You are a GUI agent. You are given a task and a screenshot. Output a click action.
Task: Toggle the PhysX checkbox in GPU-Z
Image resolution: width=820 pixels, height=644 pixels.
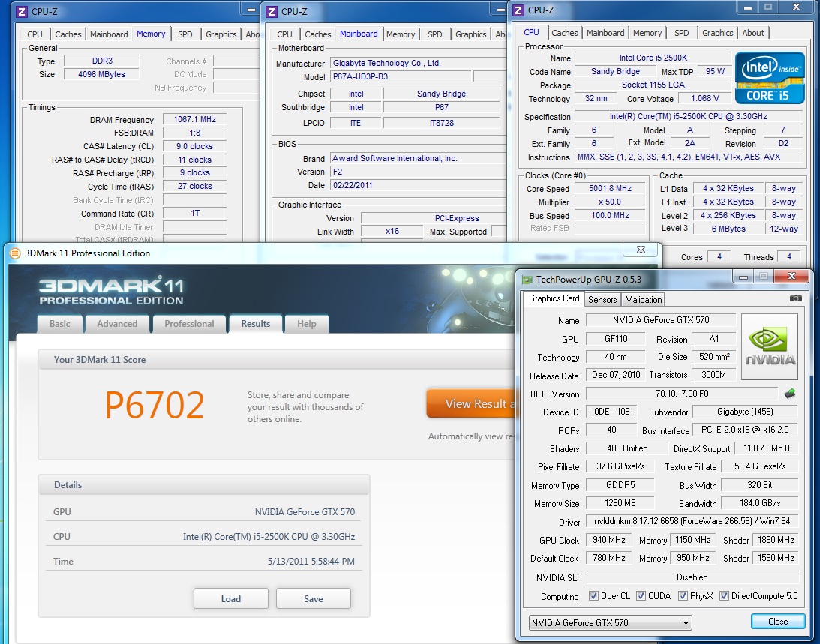(683, 596)
